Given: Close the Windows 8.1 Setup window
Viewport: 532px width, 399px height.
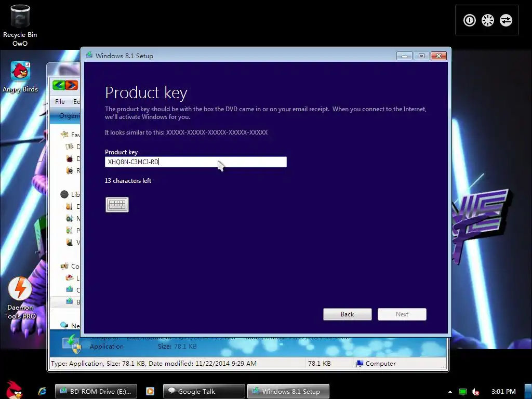Looking at the screenshot, I should point(438,56).
